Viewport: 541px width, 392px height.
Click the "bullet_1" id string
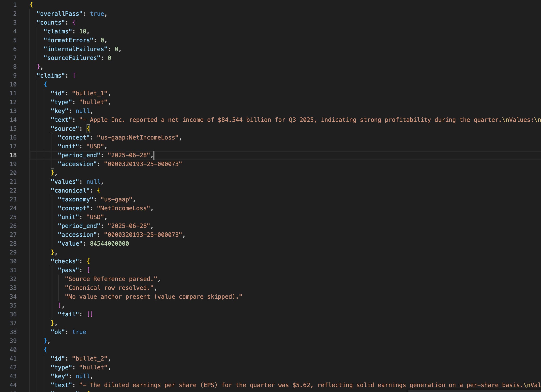(90, 93)
